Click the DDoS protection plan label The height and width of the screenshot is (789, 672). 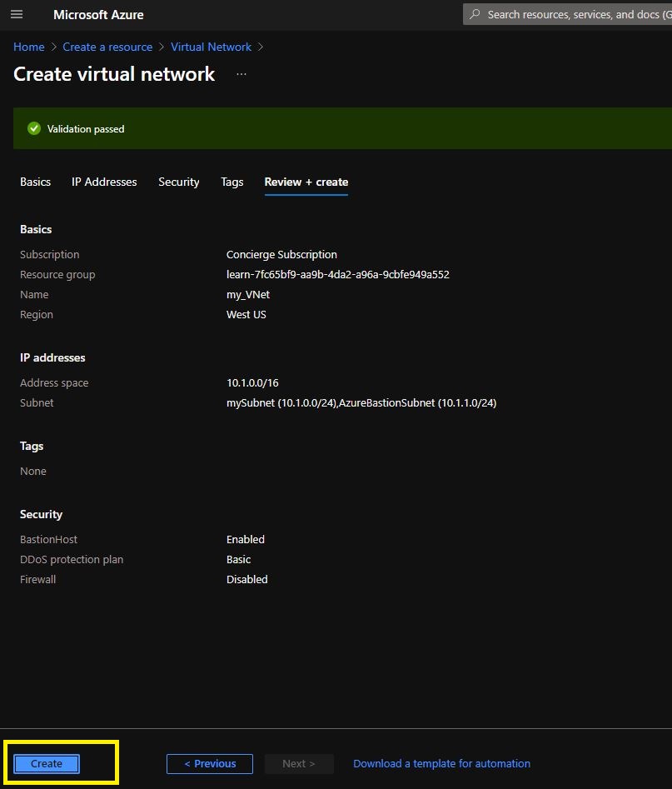(x=72, y=560)
